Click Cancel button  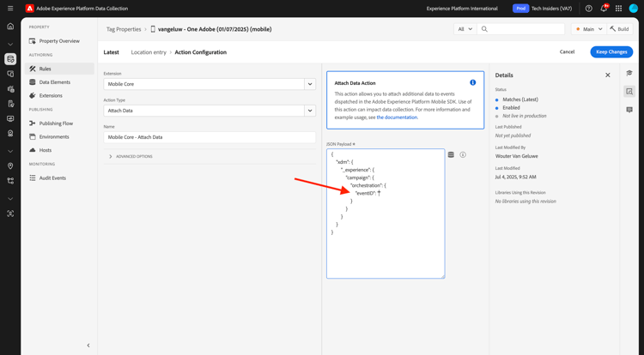pyautogui.click(x=567, y=52)
